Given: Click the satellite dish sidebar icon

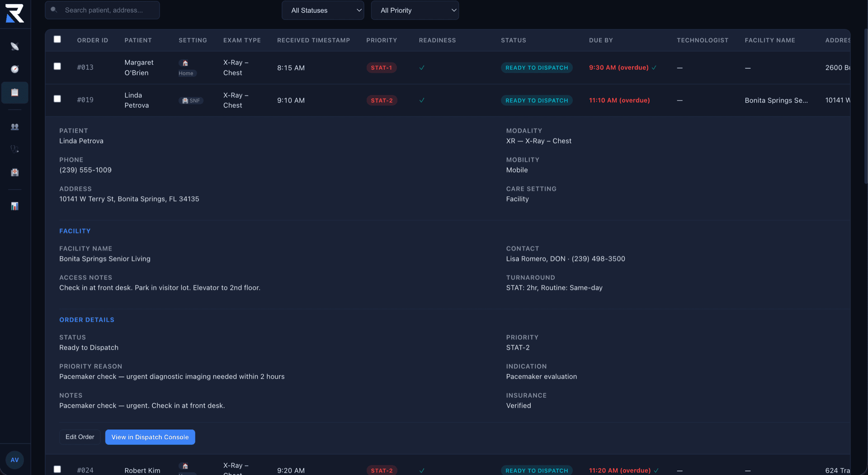Looking at the screenshot, I should (15, 47).
